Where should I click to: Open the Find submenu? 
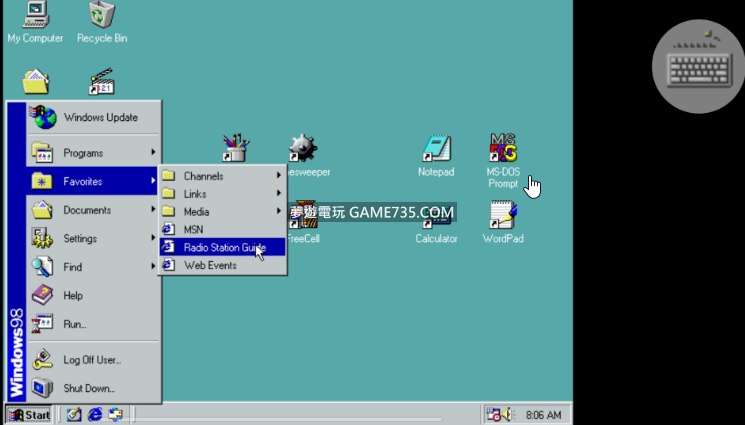click(94, 267)
